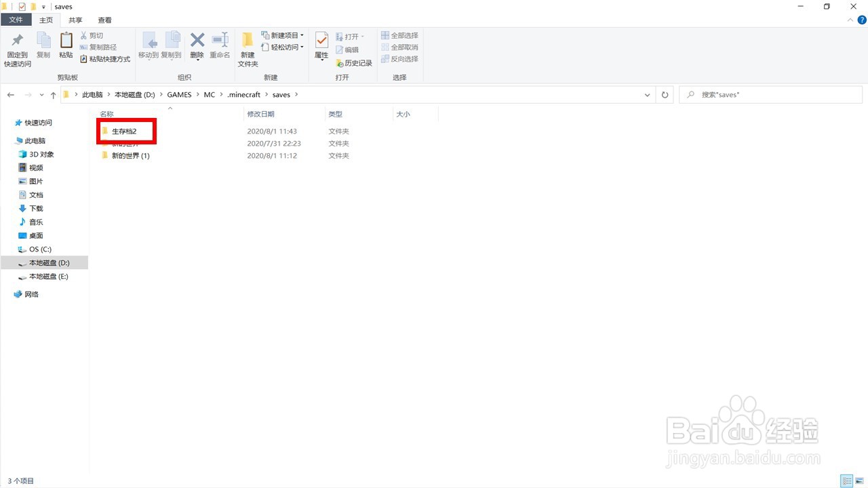Click the New folder (新建文件夹) icon
The image size is (868, 488).
[x=248, y=41]
